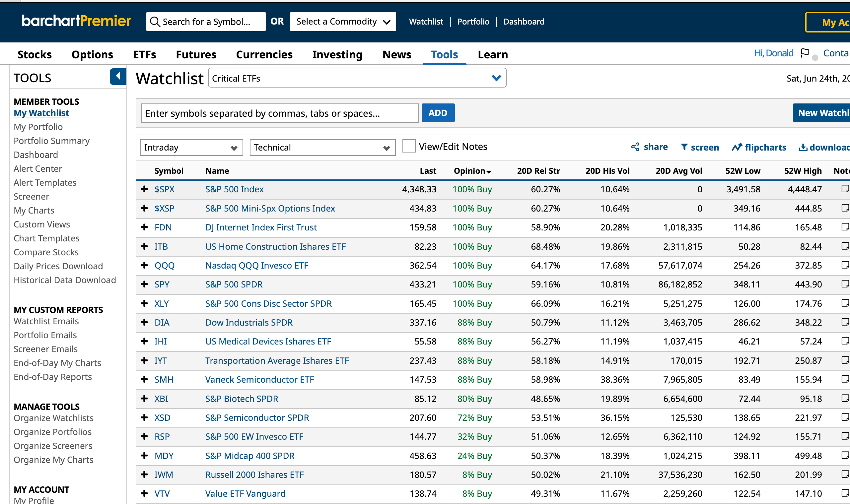Open the Portfolio link in header
Screen dimensions: 850x504
click(473, 22)
